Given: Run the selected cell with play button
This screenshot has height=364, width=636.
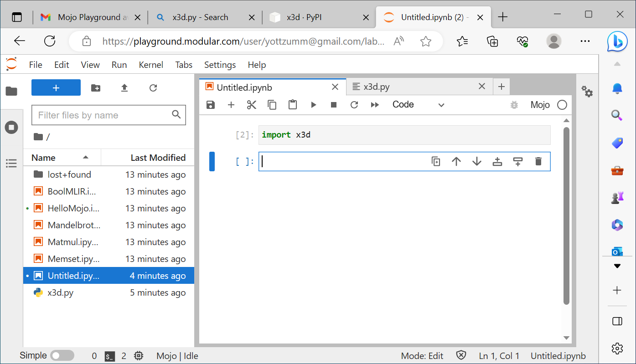Looking at the screenshot, I should tap(313, 105).
